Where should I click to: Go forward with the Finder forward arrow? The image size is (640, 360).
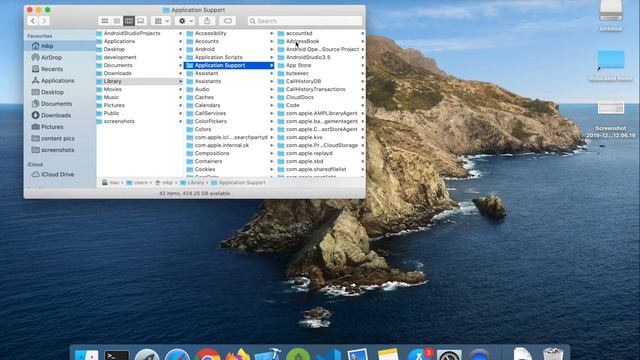[44, 21]
